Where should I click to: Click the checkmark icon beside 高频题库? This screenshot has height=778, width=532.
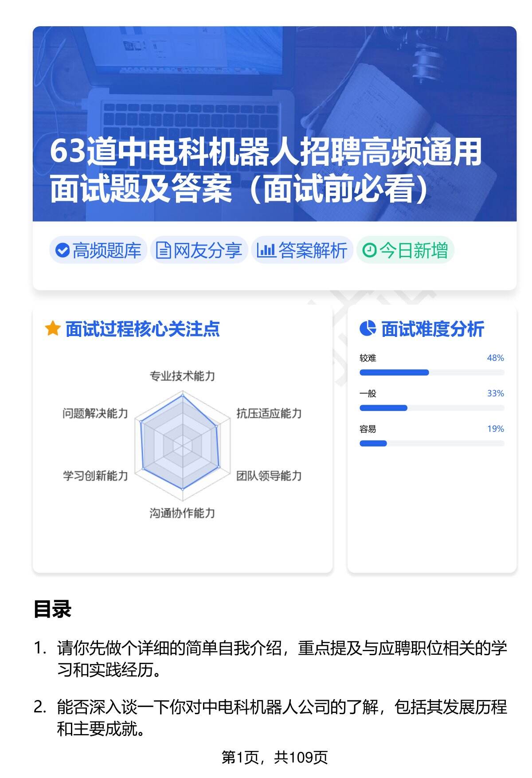point(63,250)
